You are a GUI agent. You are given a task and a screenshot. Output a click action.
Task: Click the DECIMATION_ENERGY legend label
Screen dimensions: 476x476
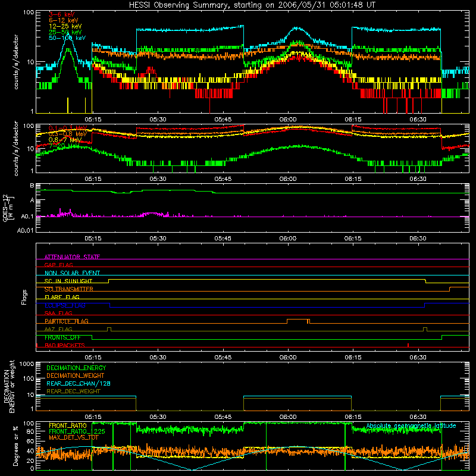click(x=76, y=368)
